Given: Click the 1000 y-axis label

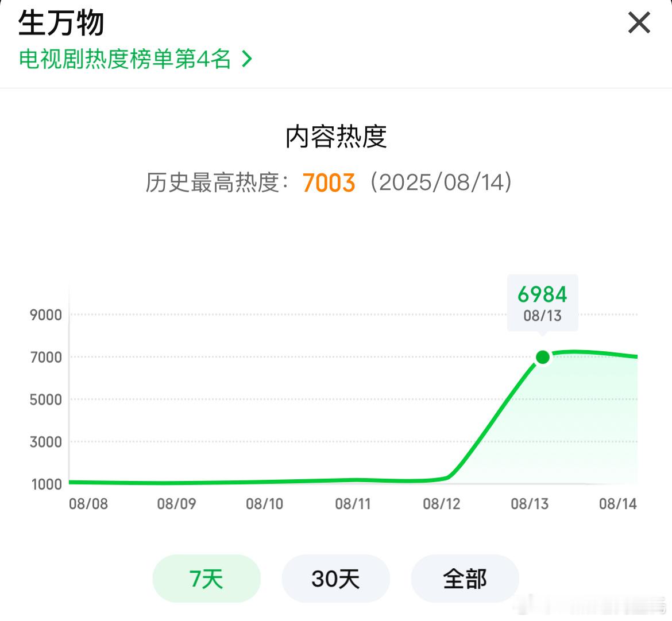Looking at the screenshot, I should tap(47, 484).
